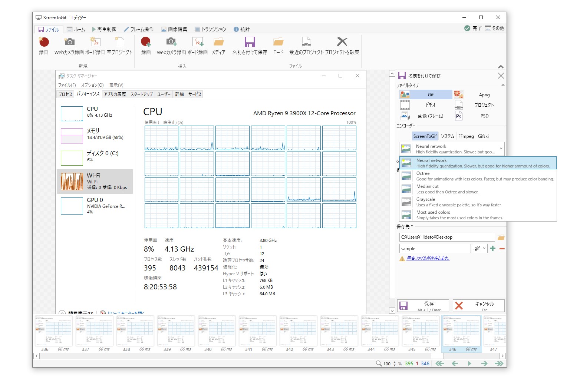Screen dimensions: 580x392
Task: Switch to the トランジション ribbon tab
Action: point(210,29)
